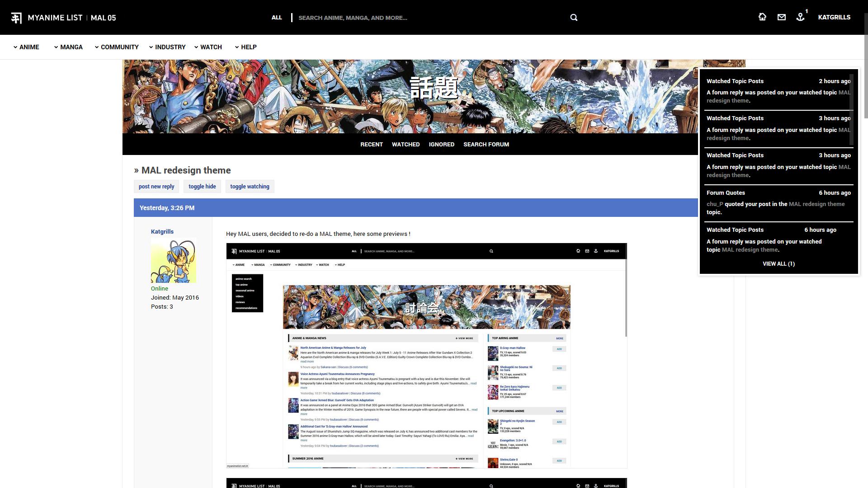
Task: Click post new reply button
Action: [x=156, y=187]
